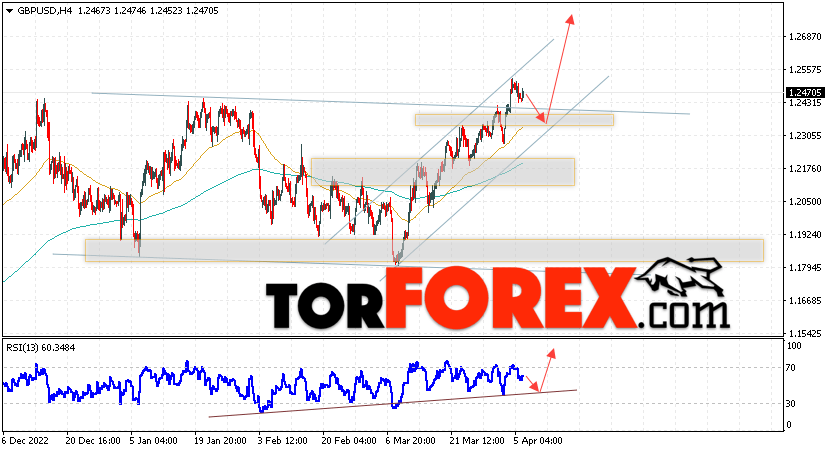Select RSI scale value 100

pos(795,346)
